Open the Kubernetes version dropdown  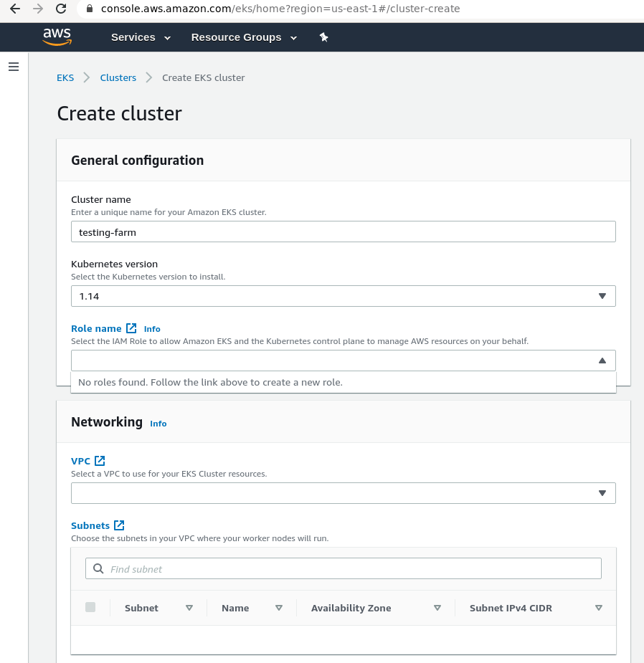tap(344, 296)
